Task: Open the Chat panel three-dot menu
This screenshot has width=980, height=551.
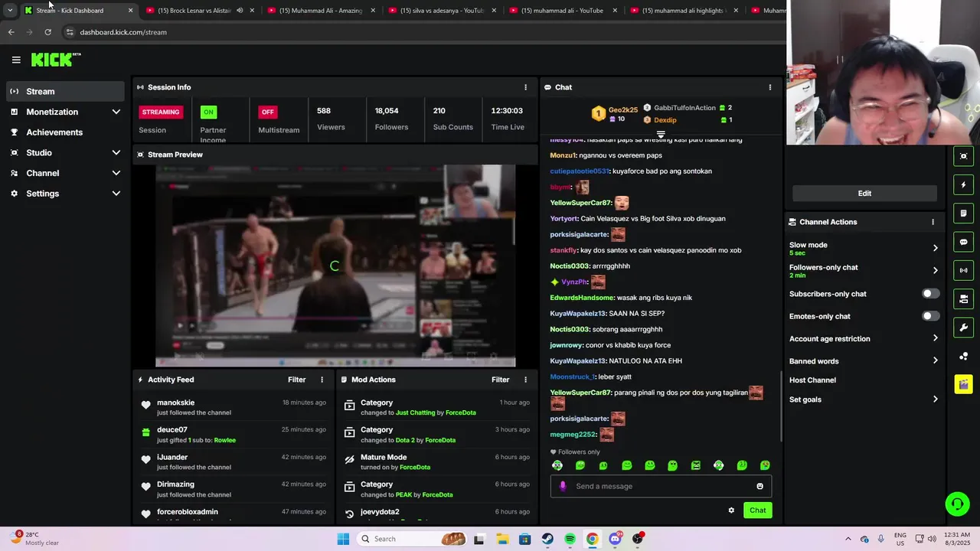Action: coord(770,87)
